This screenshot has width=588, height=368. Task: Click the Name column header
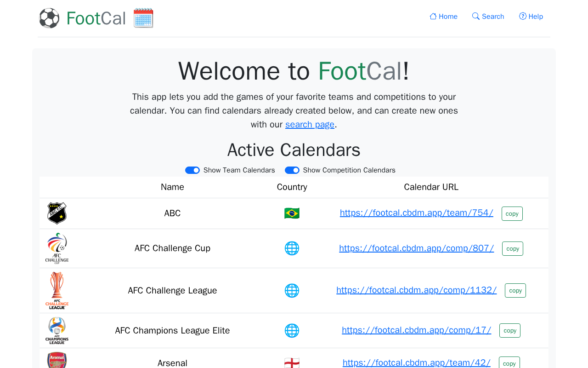(172, 187)
